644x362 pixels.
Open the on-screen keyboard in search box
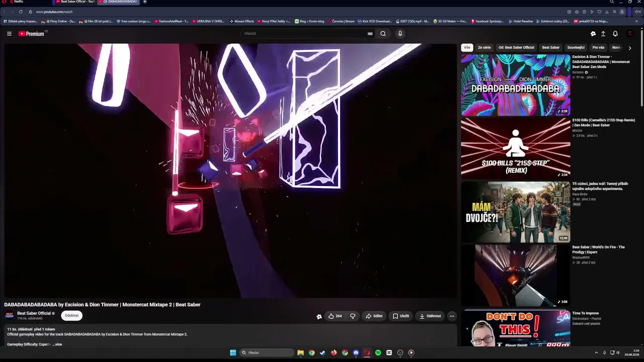(x=370, y=34)
